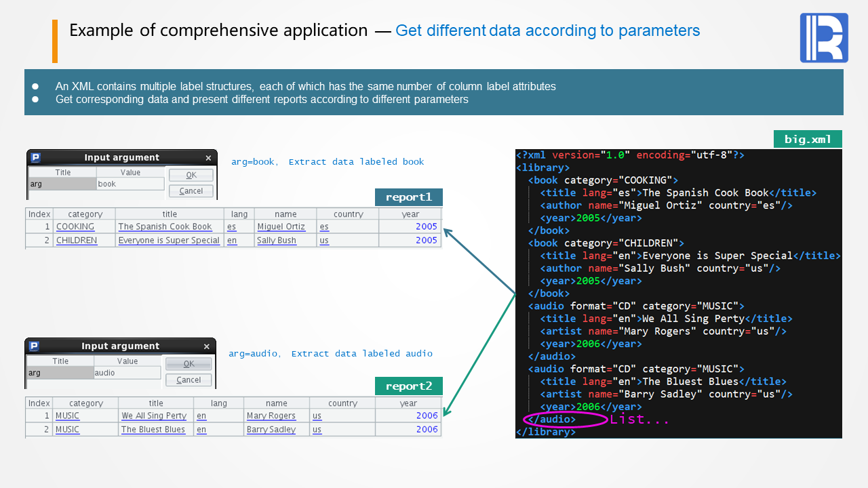868x488 pixels.
Task: Open the We All Sing Perty link
Action: [x=154, y=416]
